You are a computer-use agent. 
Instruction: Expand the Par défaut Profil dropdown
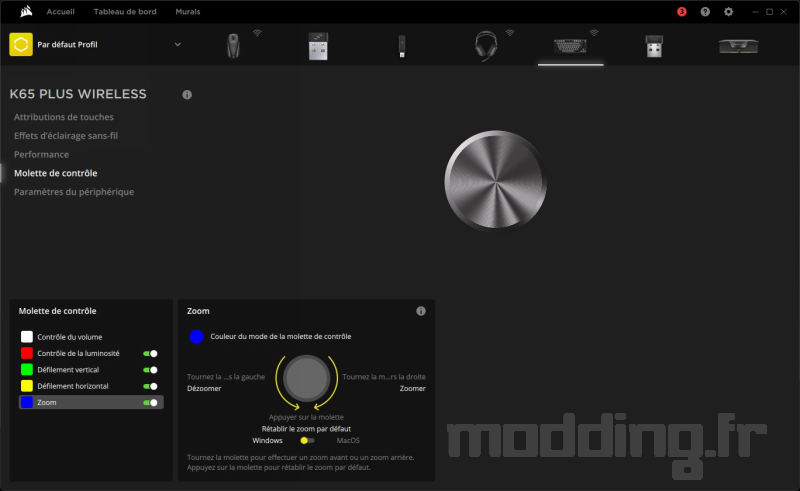click(178, 44)
